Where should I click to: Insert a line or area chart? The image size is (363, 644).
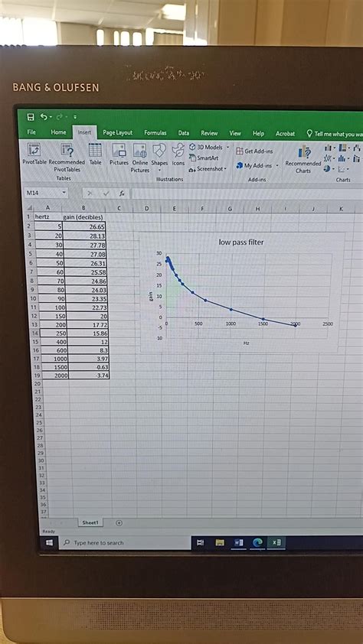(x=329, y=158)
